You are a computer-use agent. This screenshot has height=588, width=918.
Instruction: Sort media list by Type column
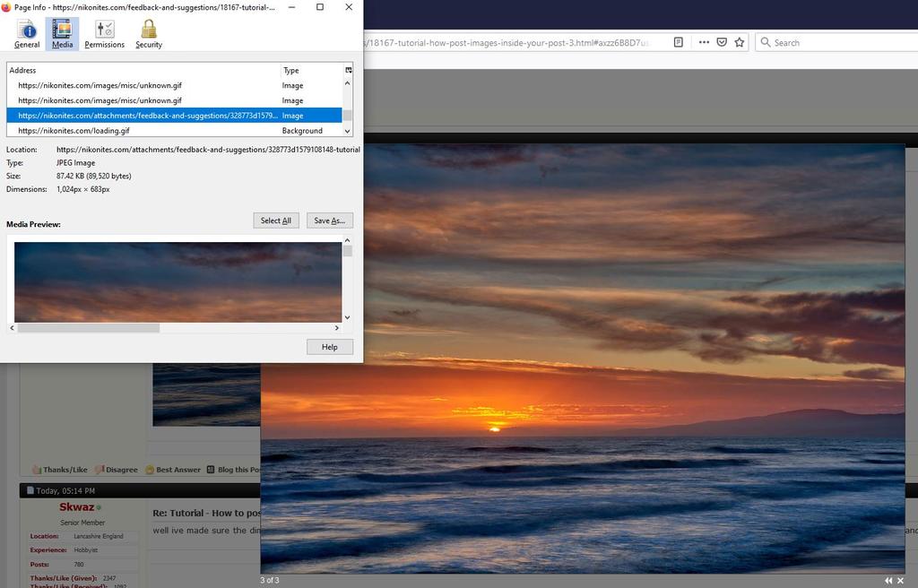click(x=310, y=70)
